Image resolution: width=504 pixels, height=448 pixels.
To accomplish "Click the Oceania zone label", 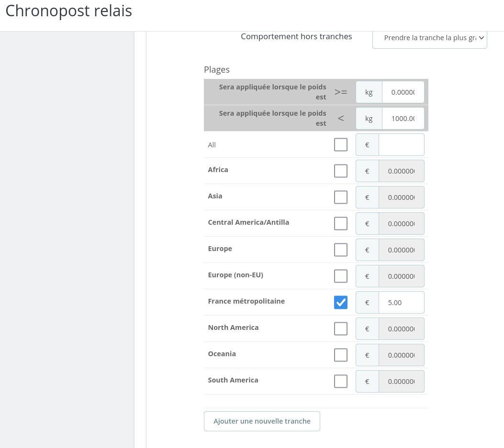I will coord(222,354).
